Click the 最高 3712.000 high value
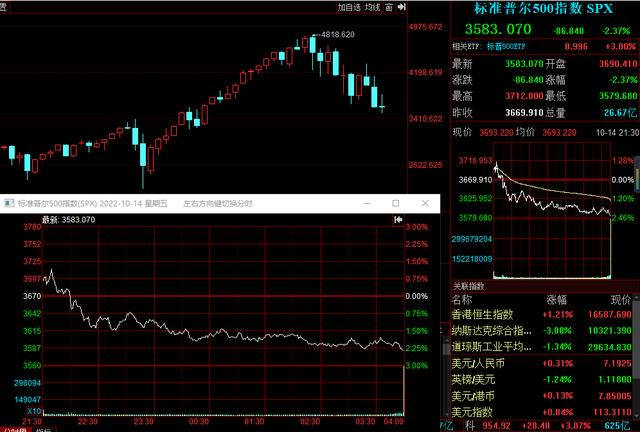Screen dimensions: 640x432 [x=524, y=96]
